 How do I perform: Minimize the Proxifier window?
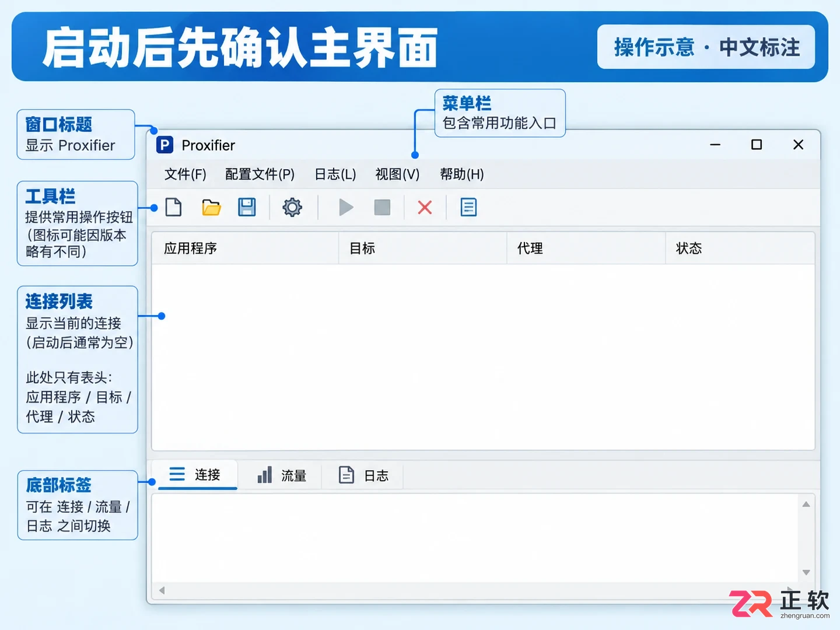715,145
